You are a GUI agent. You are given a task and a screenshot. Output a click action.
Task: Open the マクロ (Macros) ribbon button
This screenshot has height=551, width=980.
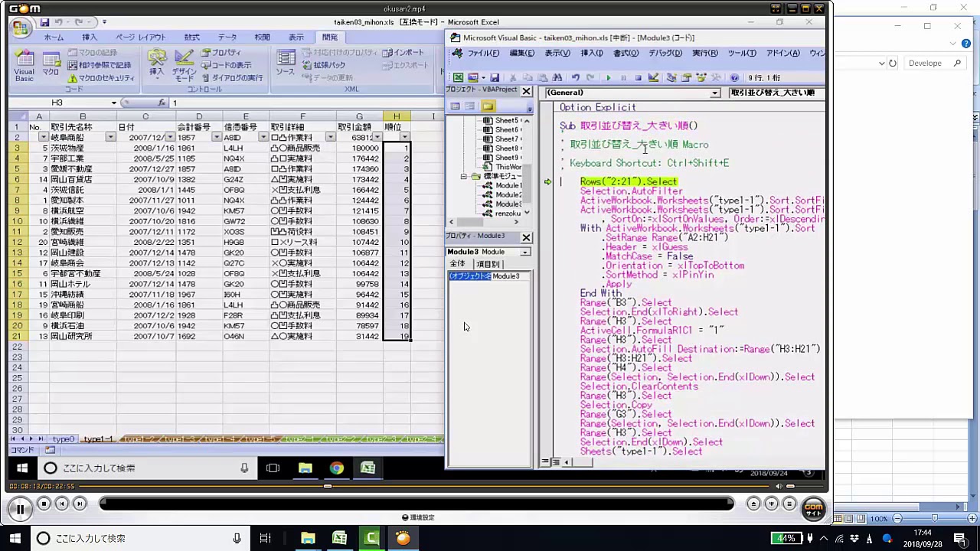click(x=51, y=66)
